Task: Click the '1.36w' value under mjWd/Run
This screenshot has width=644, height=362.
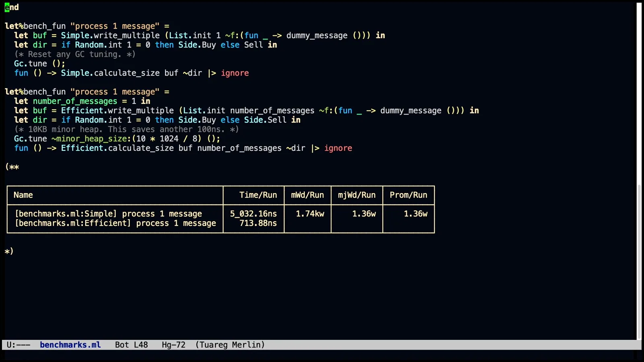Action: pos(364,214)
